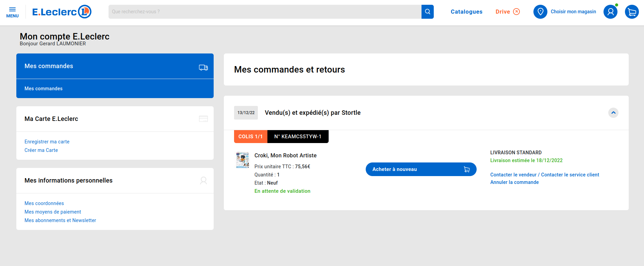644x266 pixels.
Task: Click the E.Leclerc logo
Action: click(x=62, y=12)
